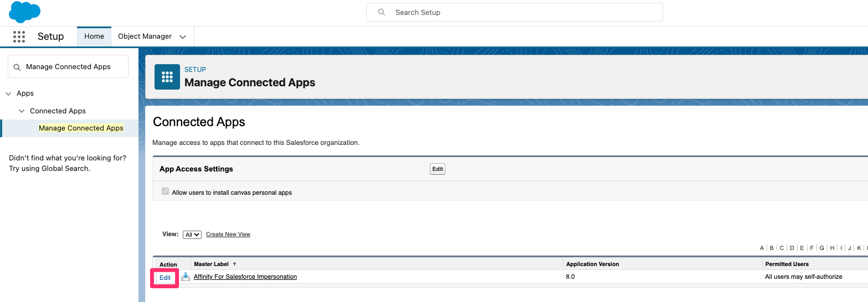This screenshot has height=302, width=868.
Task: Click the install icon beside Affinity app
Action: click(x=186, y=277)
